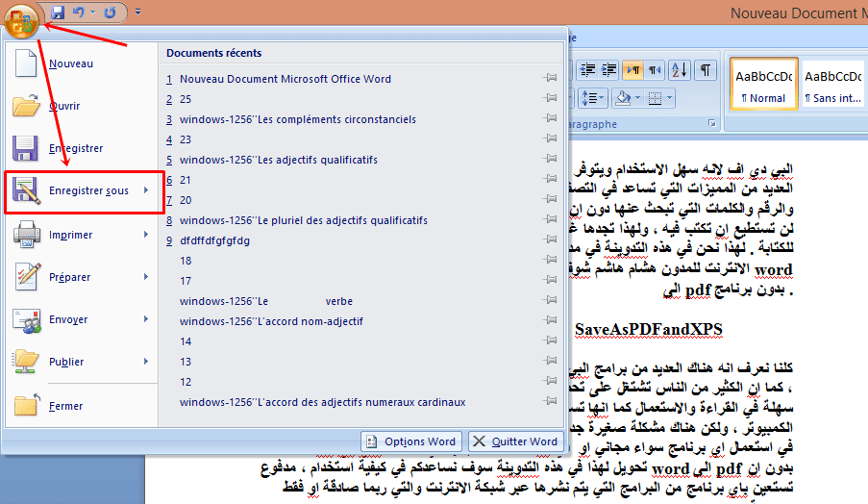Click the borders grid icon
868x504 pixels.
(655, 98)
